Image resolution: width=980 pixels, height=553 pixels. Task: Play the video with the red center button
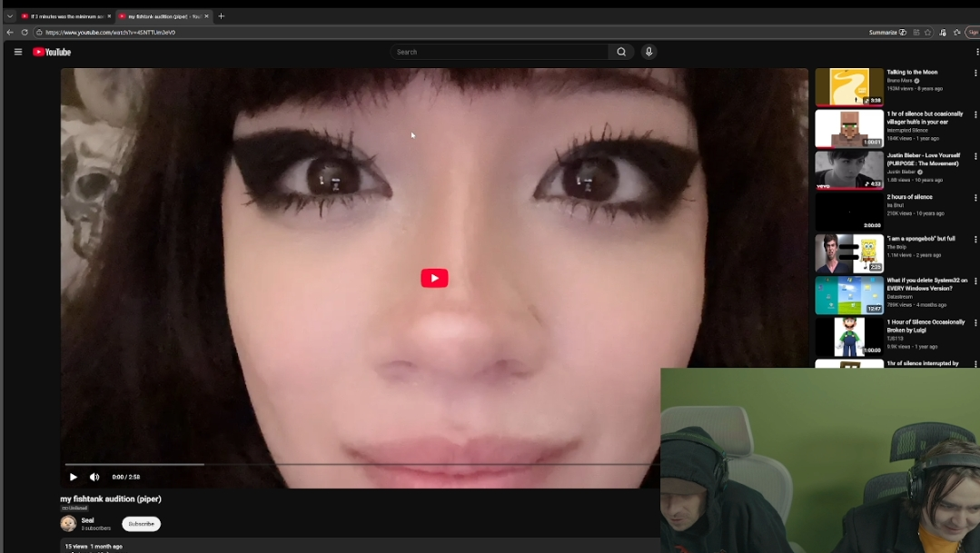pos(434,278)
